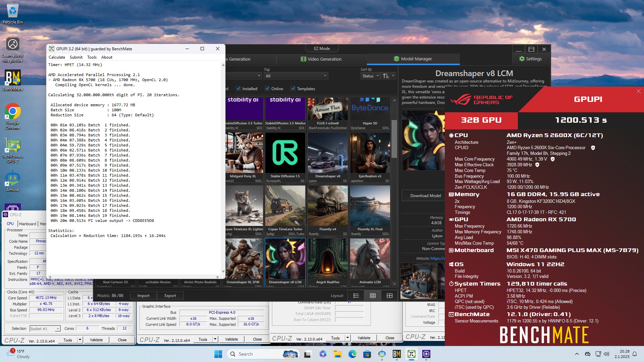Click the Export button

tap(170, 296)
